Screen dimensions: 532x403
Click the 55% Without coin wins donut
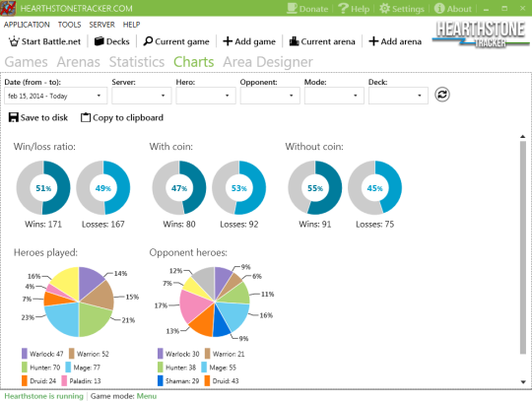[315, 187]
